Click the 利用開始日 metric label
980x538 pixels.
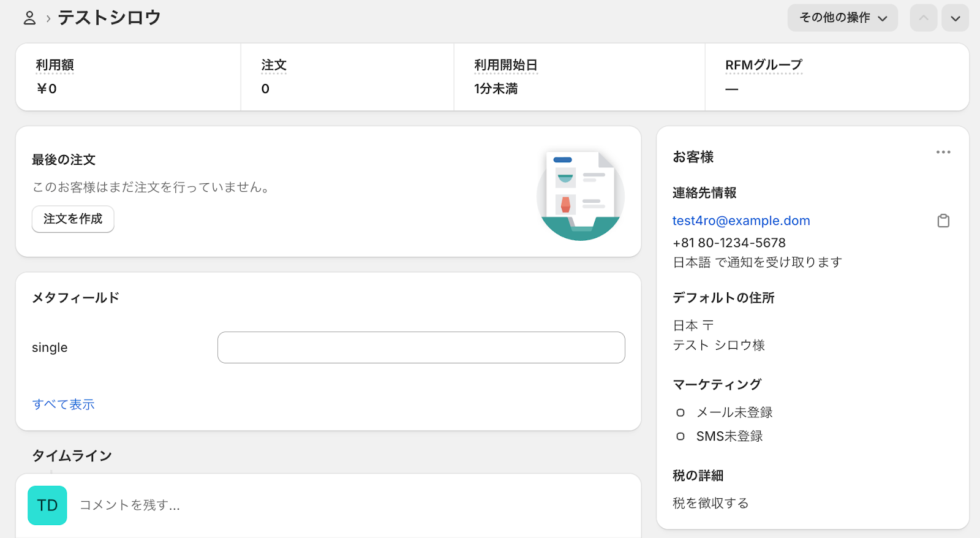506,65
